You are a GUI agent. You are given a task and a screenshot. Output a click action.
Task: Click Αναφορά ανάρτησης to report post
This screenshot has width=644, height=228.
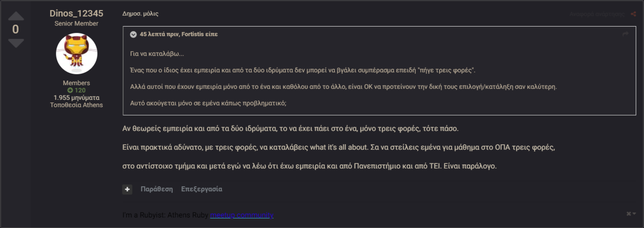click(598, 15)
